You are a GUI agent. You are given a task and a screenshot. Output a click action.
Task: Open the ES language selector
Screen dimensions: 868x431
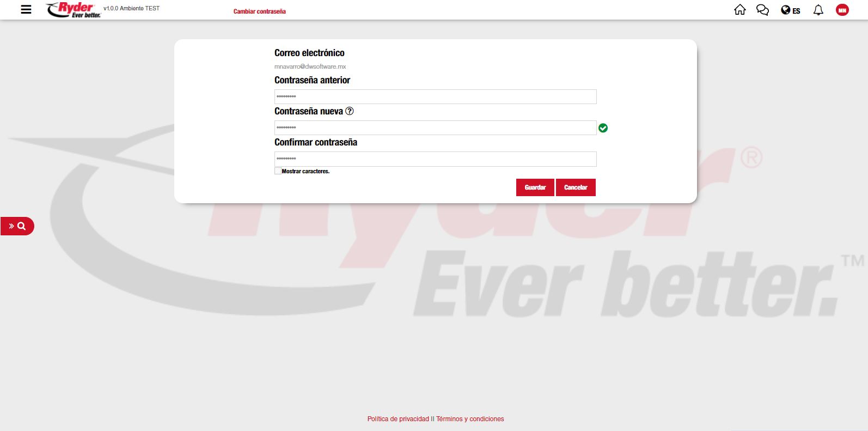[x=791, y=10]
